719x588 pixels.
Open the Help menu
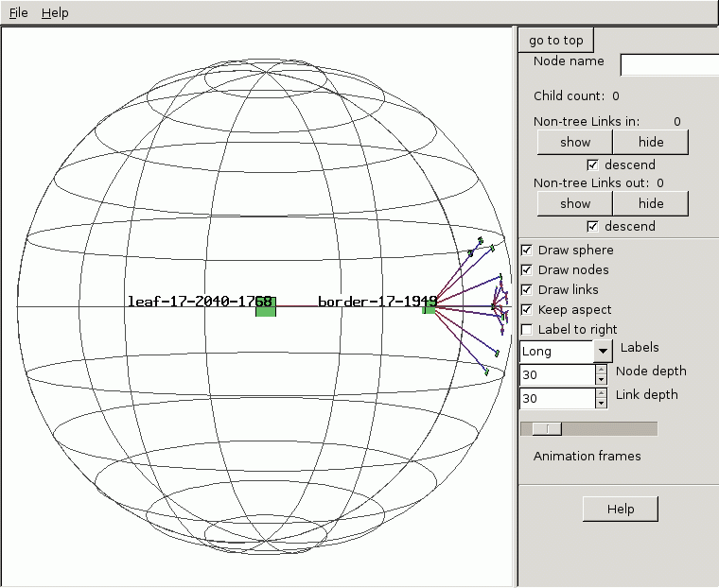click(55, 13)
